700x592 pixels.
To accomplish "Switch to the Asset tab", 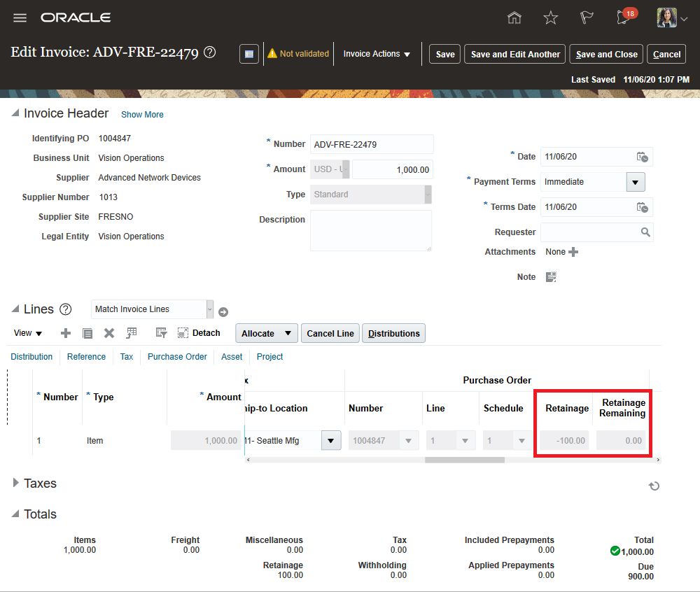I will 232,357.
